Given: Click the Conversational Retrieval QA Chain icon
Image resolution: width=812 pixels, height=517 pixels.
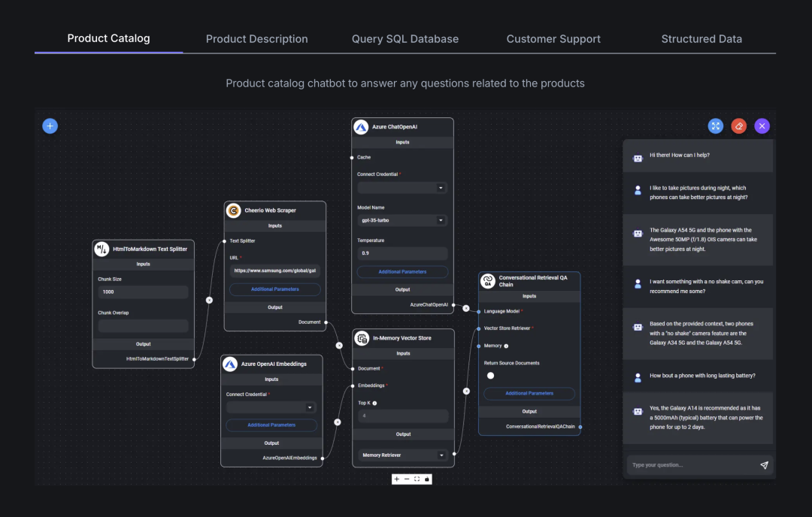Looking at the screenshot, I should pyautogui.click(x=488, y=281).
